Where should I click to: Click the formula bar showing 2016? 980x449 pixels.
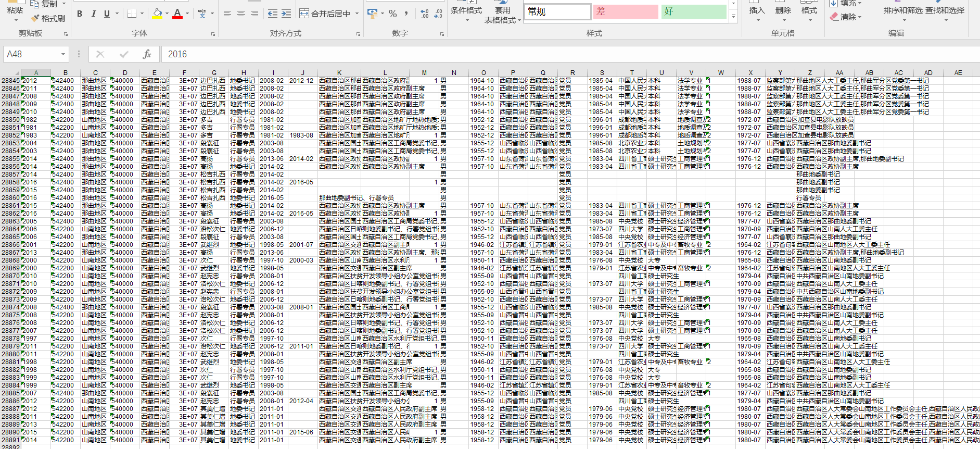click(570, 54)
